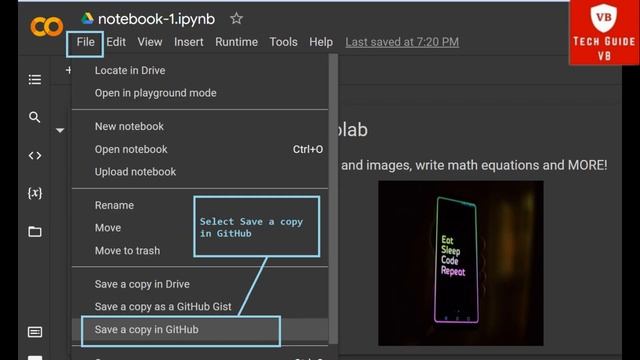The width and height of the screenshot is (640, 360).
Task: Open the code snippets sidebar icon
Action: click(35, 156)
